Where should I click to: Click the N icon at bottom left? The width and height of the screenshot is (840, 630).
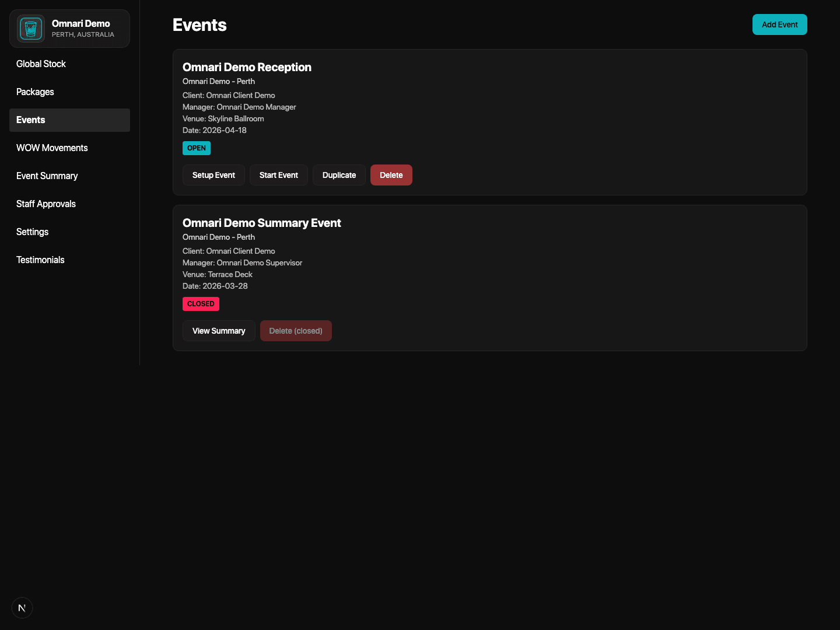[x=22, y=607]
